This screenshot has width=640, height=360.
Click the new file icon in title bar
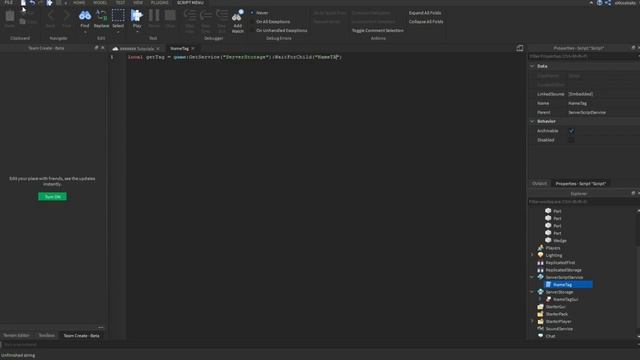(23, 3)
